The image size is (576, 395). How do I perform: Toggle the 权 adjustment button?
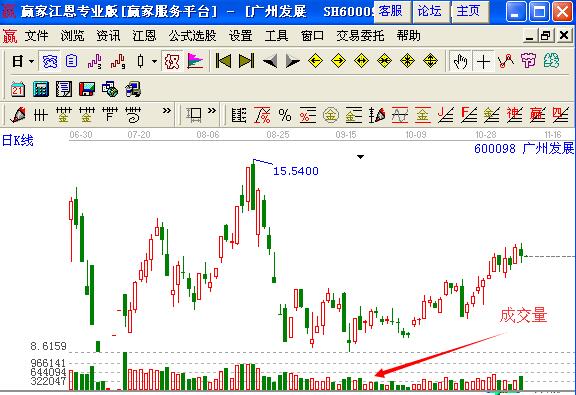(x=172, y=61)
